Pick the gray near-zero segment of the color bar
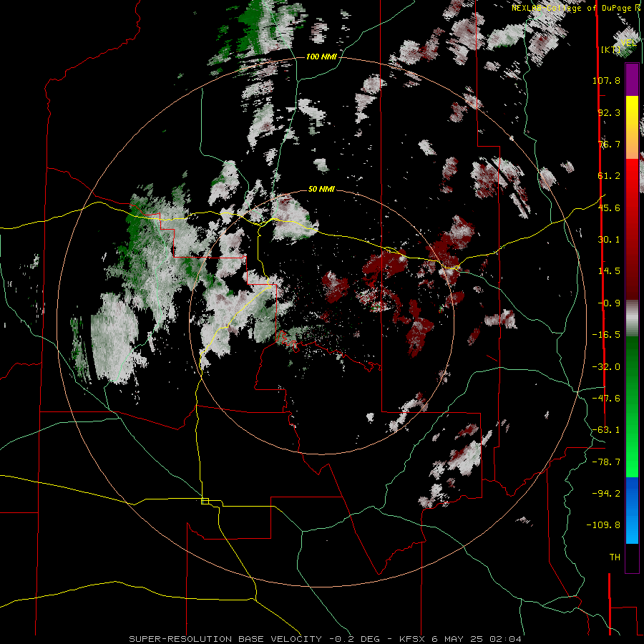Screen dimensions: 644x644 632,318
